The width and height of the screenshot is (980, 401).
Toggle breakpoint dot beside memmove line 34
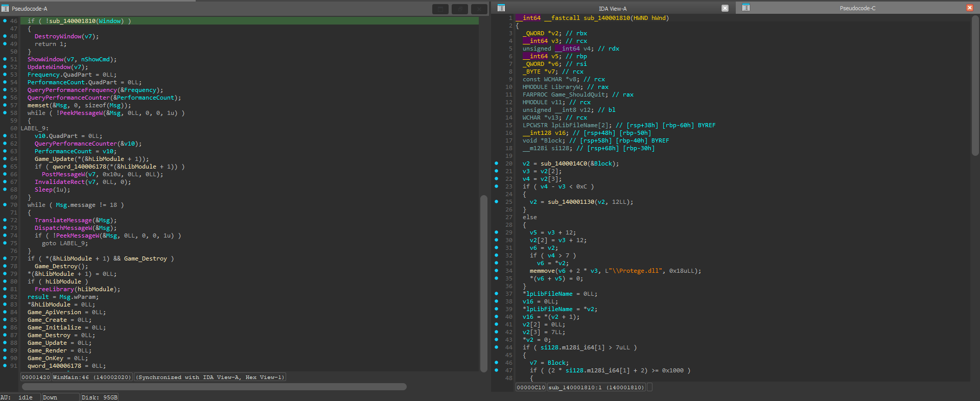(496, 271)
